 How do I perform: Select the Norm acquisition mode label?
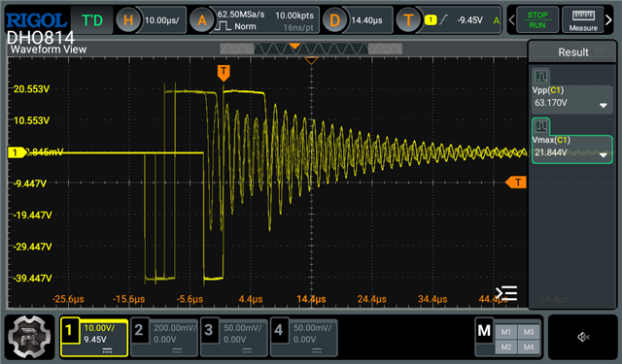click(x=245, y=26)
